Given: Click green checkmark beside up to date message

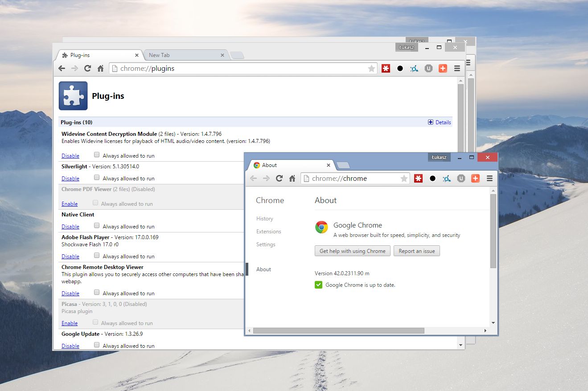Looking at the screenshot, I should coord(318,285).
